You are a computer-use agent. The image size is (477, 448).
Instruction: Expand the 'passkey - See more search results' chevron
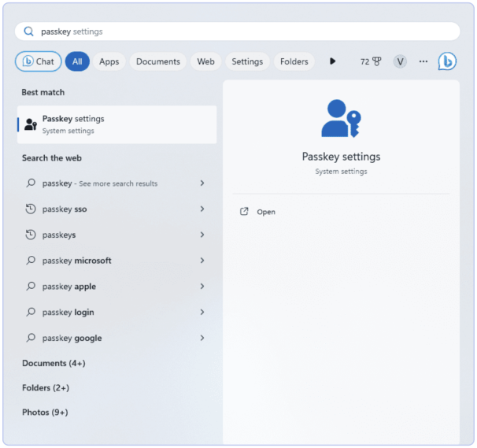point(202,183)
